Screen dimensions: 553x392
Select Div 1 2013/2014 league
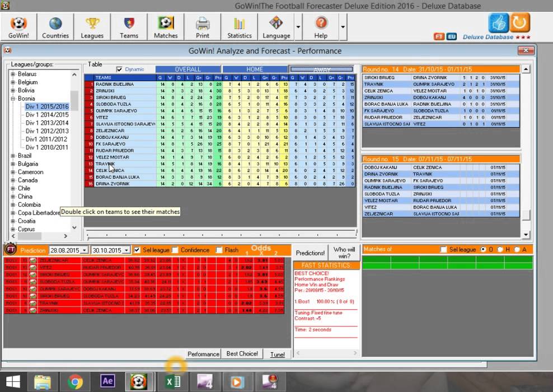47,123
